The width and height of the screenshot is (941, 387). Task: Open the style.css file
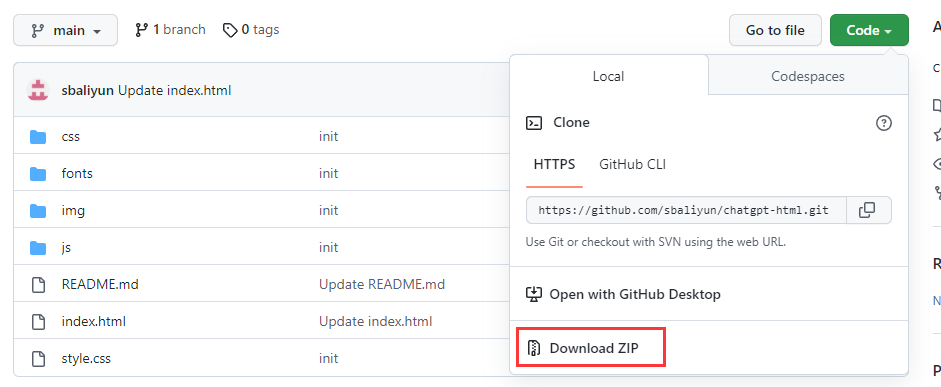86,359
